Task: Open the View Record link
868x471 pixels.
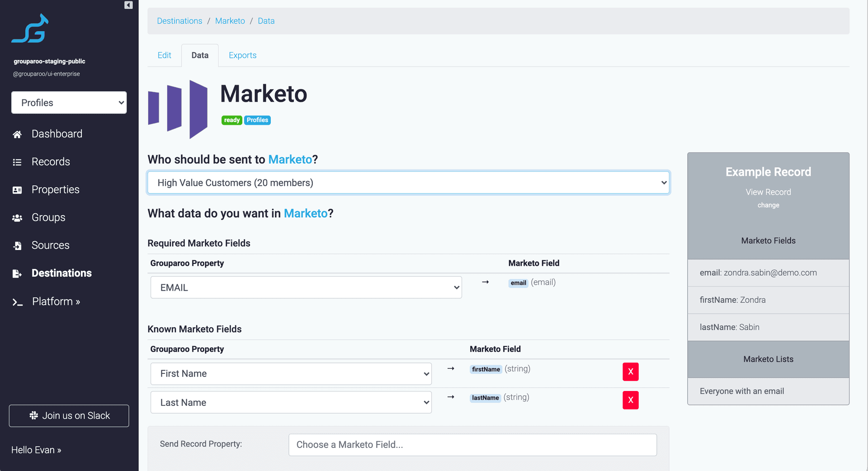Action: [x=768, y=192]
